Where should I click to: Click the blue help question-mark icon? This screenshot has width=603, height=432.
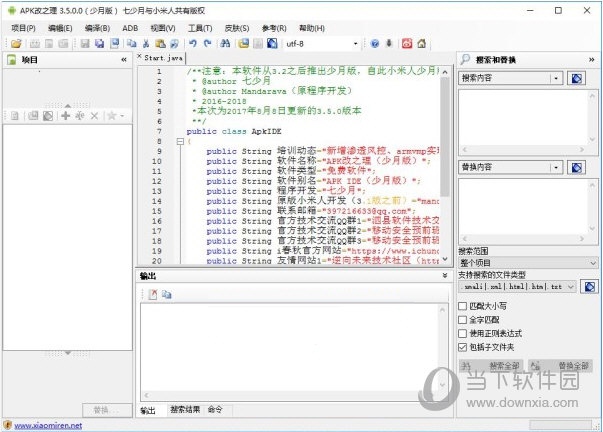[375, 43]
